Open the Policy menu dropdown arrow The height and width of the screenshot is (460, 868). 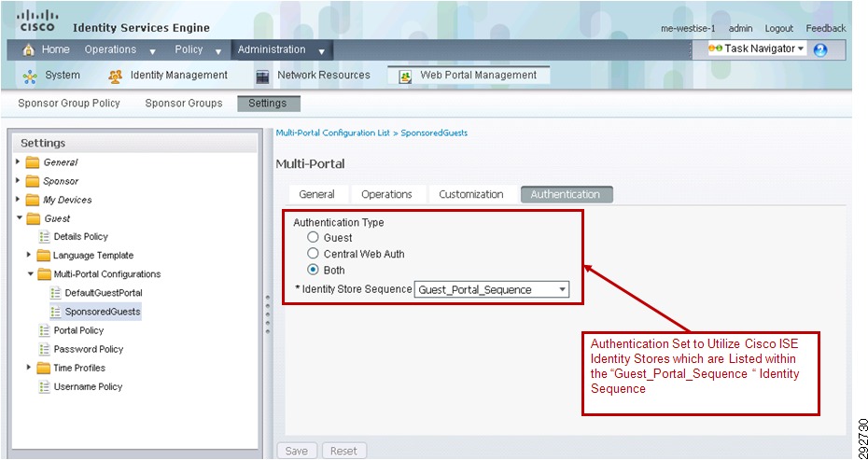pyautogui.click(x=218, y=51)
